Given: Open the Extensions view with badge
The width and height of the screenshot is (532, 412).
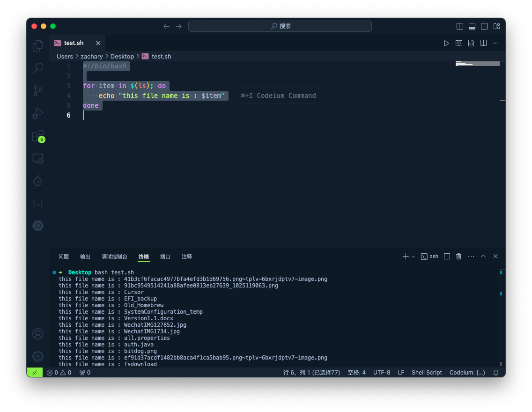Looking at the screenshot, I should [x=38, y=136].
